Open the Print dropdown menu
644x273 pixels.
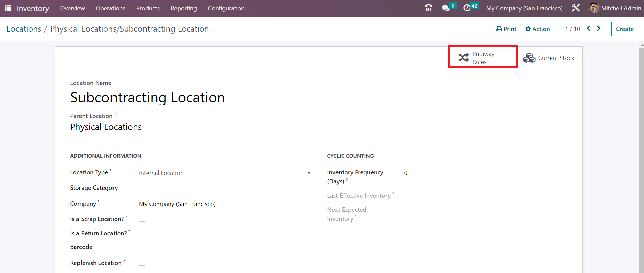click(x=506, y=29)
